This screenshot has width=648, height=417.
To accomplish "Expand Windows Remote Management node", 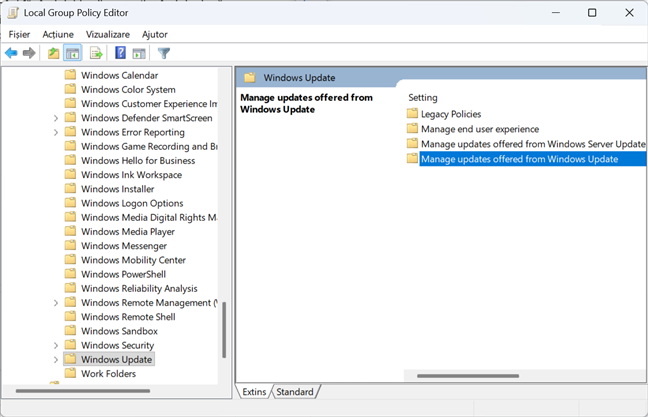I will pyautogui.click(x=56, y=303).
